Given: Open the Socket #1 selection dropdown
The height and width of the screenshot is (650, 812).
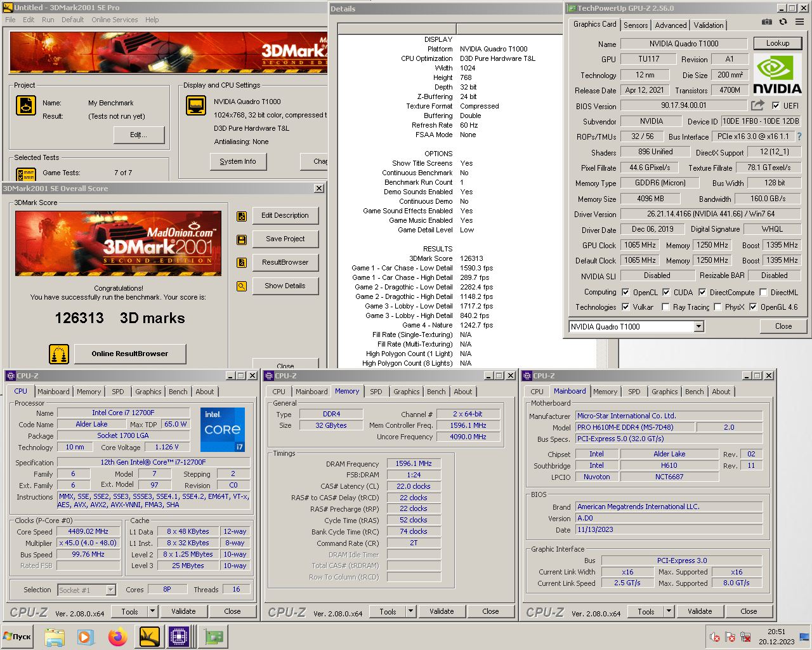Looking at the screenshot, I should click(x=110, y=590).
